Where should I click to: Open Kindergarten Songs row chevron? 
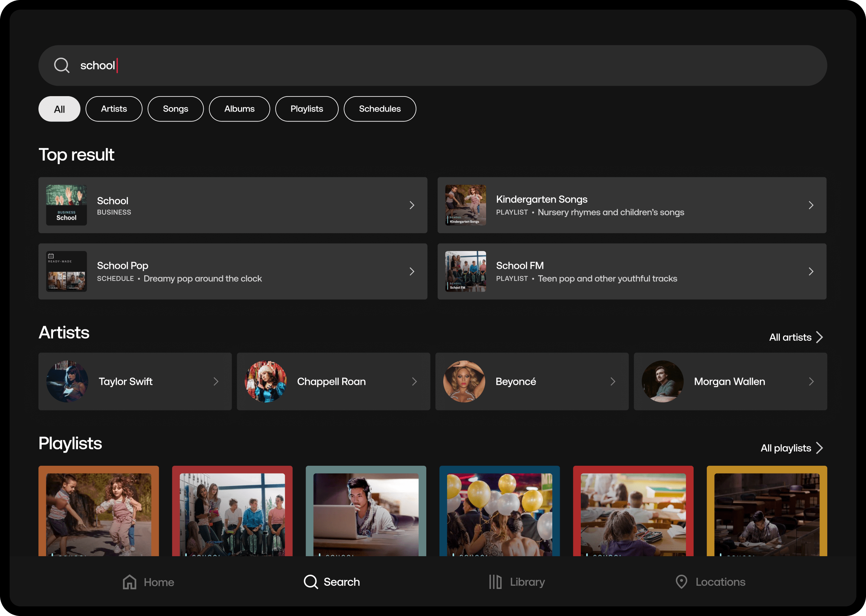point(811,205)
